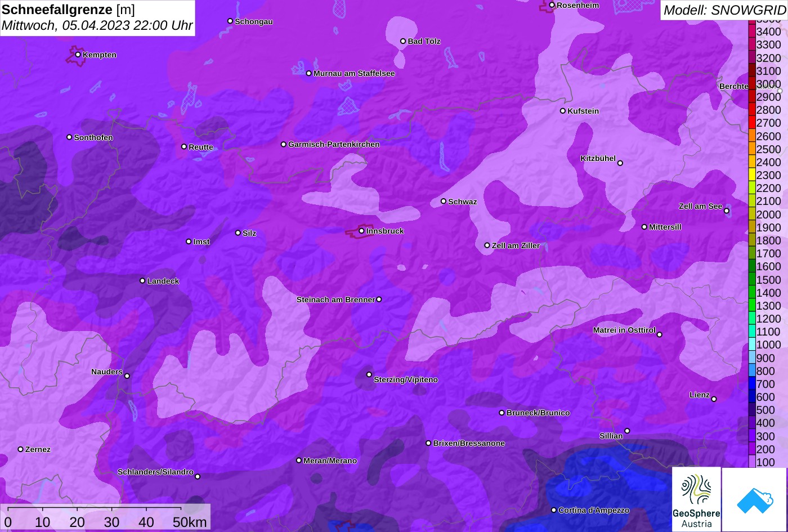Click the 'Zell am Ziller' label
This screenshot has width=788, height=532.
tap(516, 245)
